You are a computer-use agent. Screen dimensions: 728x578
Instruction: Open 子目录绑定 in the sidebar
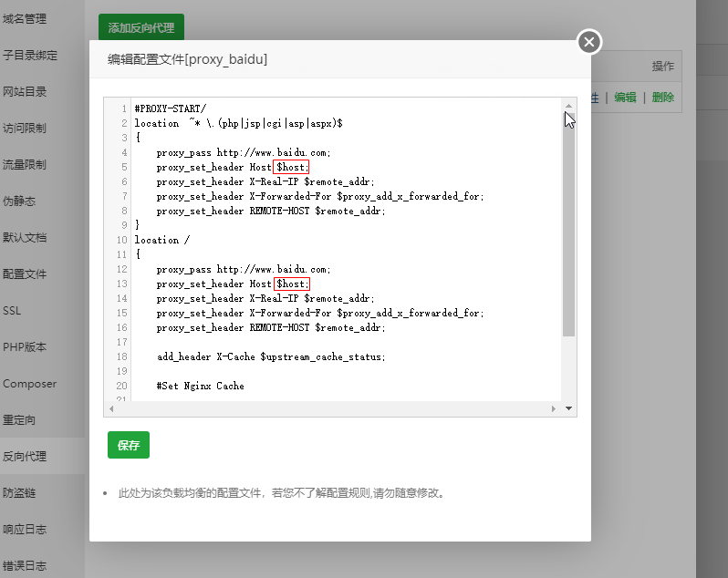(30, 56)
